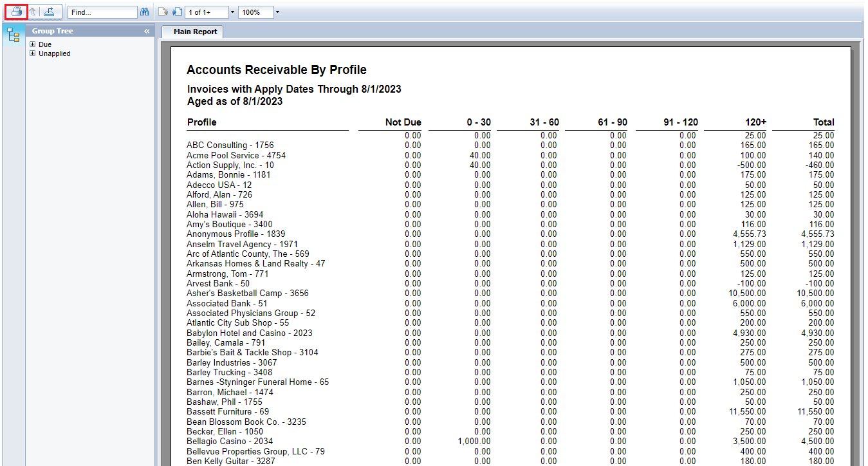Click profile Atlantic City Sub Shop - 55
Screen dimensions: 868x466
pos(238,322)
